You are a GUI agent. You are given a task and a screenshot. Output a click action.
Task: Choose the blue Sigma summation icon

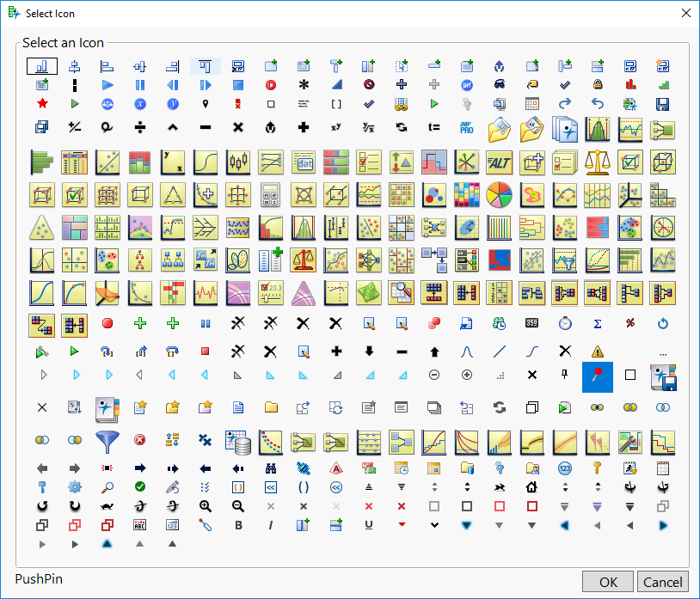click(598, 324)
